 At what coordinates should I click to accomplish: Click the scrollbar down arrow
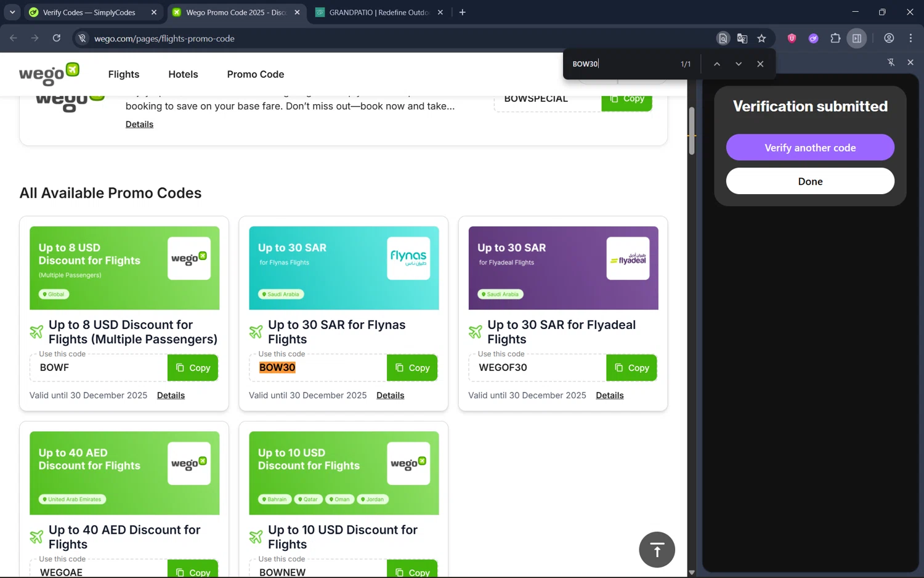coord(692,572)
